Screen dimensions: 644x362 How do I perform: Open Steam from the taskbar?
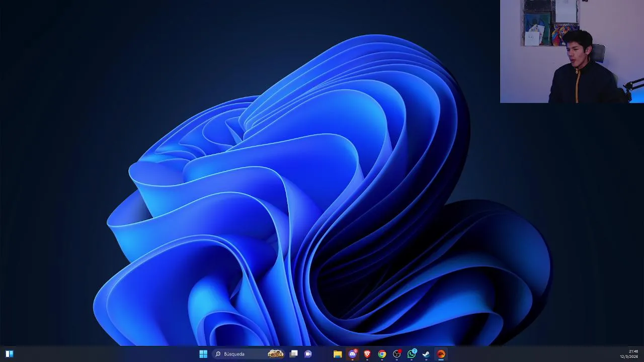(x=426, y=354)
